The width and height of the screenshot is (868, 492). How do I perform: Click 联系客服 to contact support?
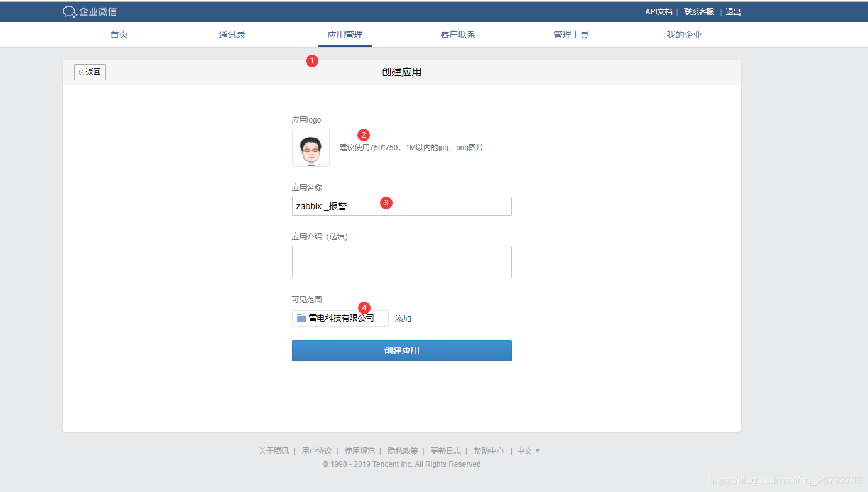click(699, 11)
